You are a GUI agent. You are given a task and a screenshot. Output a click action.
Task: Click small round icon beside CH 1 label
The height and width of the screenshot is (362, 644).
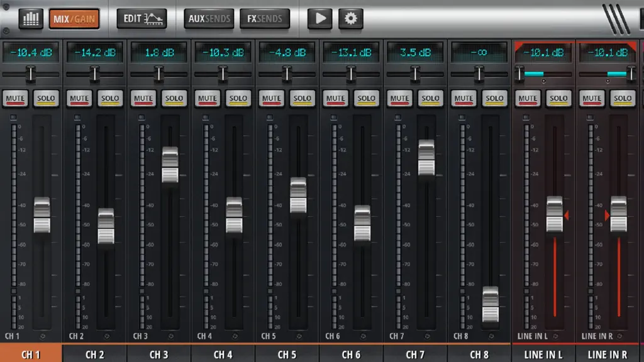pos(43,336)
